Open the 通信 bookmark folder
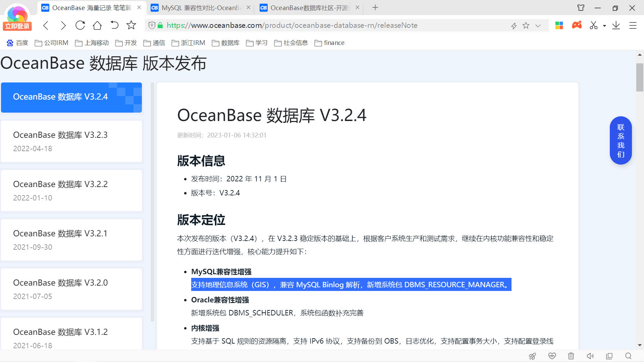This screenshot has height=362, width=644. tap(154, 43)
